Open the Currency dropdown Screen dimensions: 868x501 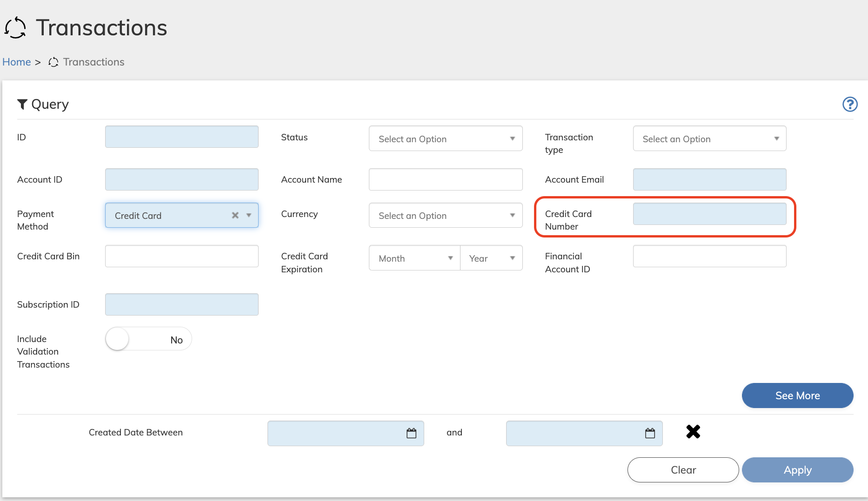[x=446, y=215]
